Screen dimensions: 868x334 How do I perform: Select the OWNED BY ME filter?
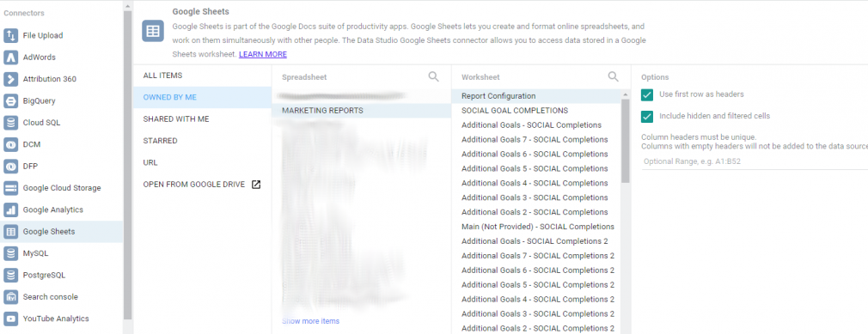click(203, 97)
